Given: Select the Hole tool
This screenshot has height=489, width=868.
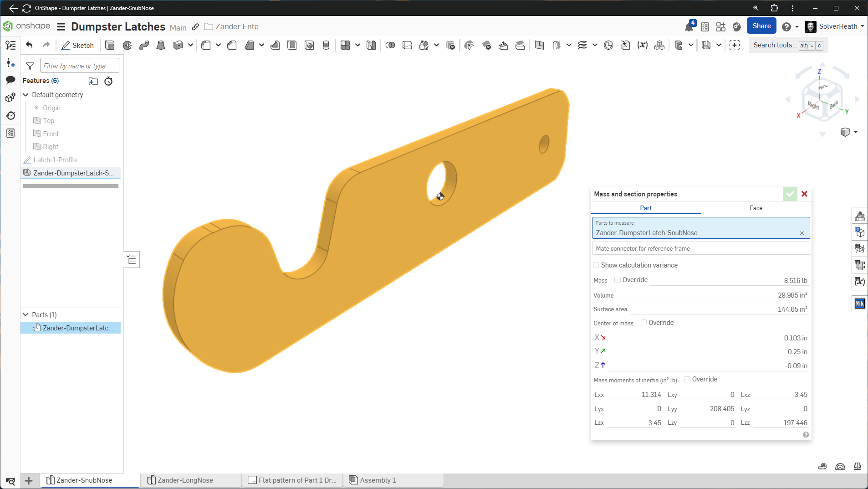Looking at the screenshot, I should (x=309, y=45).
